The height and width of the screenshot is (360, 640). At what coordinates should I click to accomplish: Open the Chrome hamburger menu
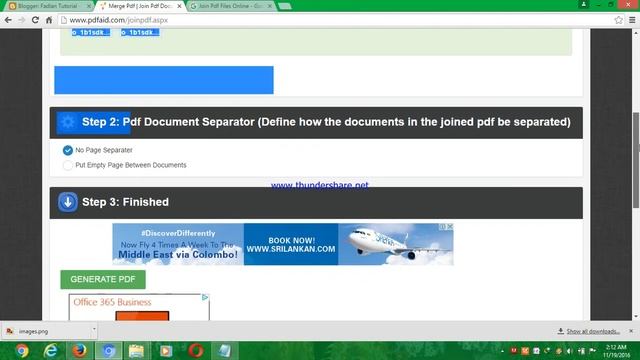[632, 20]
